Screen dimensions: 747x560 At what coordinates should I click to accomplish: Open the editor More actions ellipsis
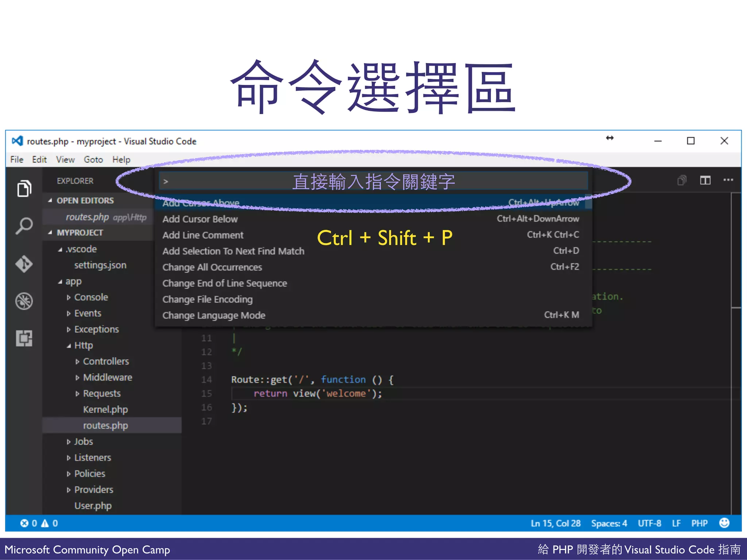tap(728, 180)
